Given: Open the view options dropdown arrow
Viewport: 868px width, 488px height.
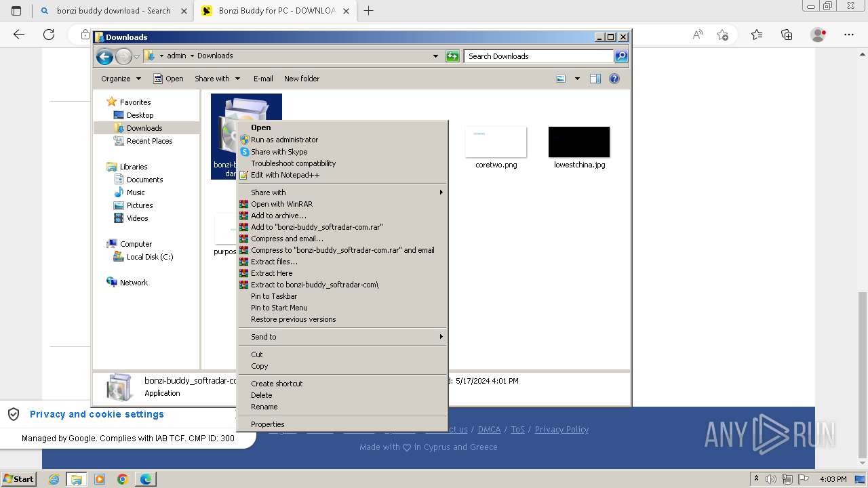Looking at the screenshot, I should (x=577, y=79).
